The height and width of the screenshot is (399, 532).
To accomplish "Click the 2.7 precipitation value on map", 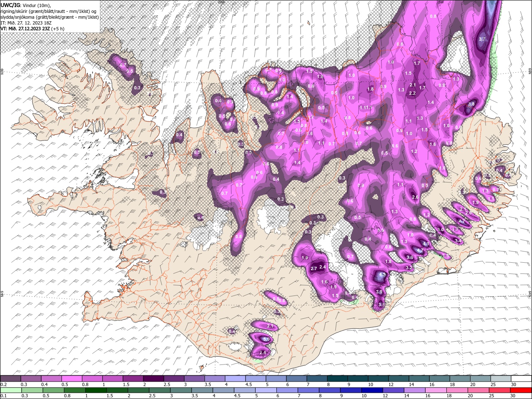I will pos(314,268).
